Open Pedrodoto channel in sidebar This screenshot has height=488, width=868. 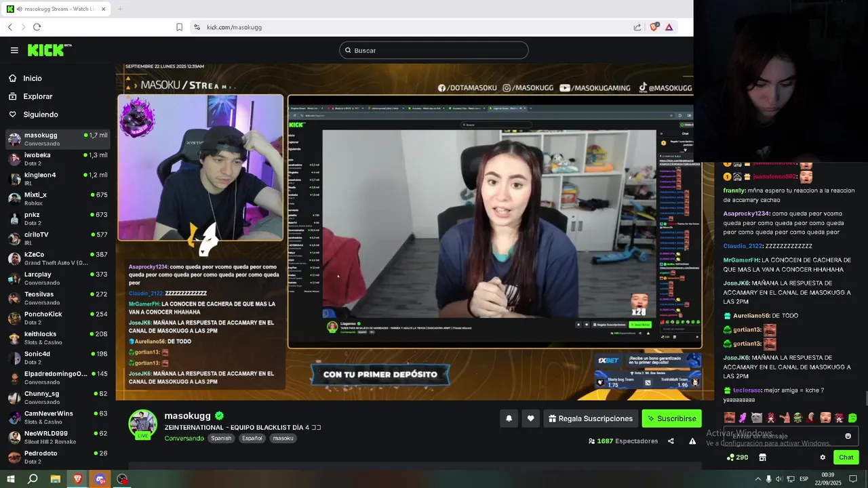(58, 457)
